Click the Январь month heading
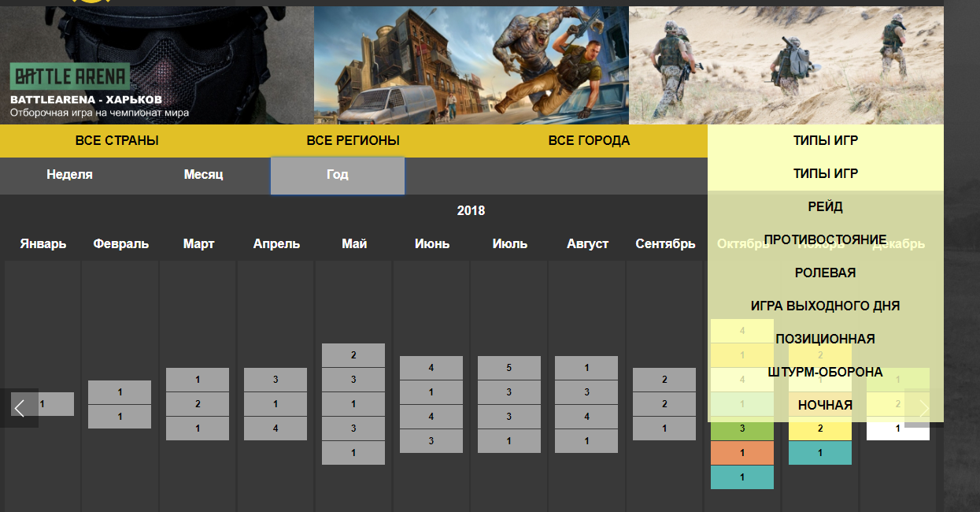This screenshot has height=512, width=980. [43, 244]
